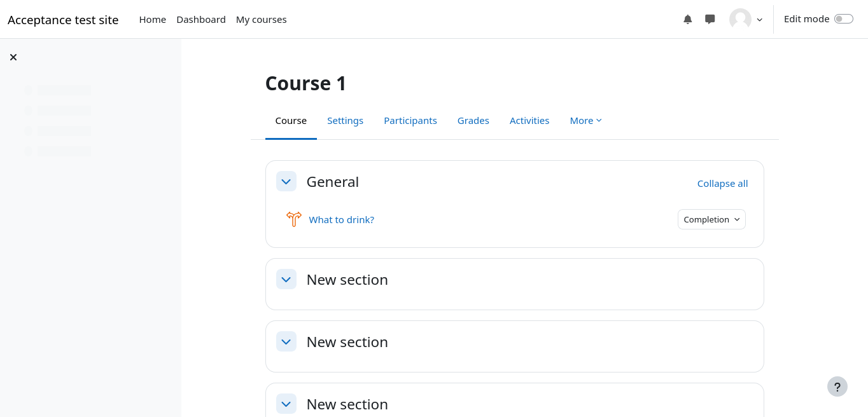Viewport: 868px width, 417px height.
Task: Go to My courses in navigation
Action: tap(261, 20)
